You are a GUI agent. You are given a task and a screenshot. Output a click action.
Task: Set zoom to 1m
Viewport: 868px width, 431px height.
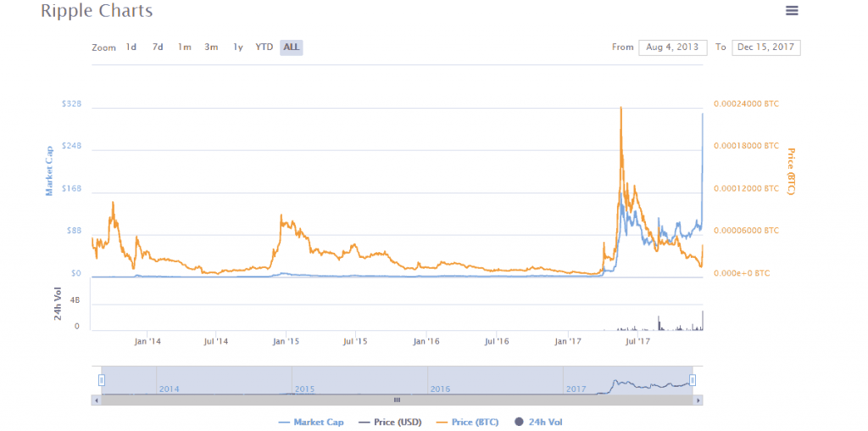(184, 48)
